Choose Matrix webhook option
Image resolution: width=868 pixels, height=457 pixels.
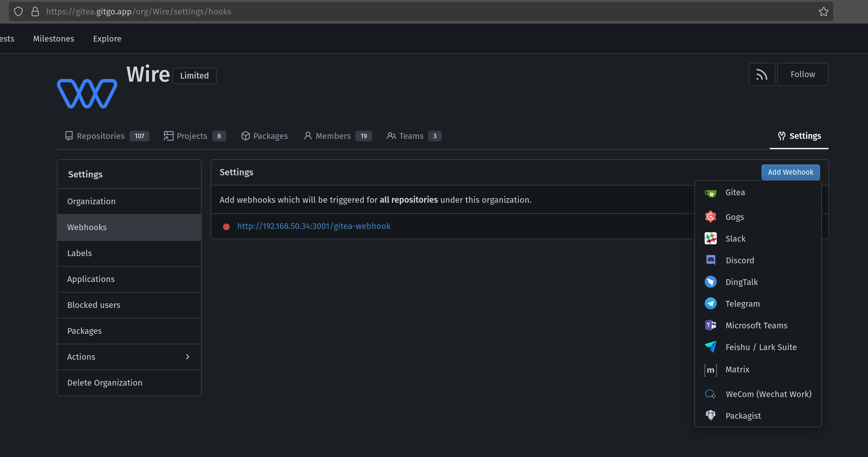coord(737,369)
